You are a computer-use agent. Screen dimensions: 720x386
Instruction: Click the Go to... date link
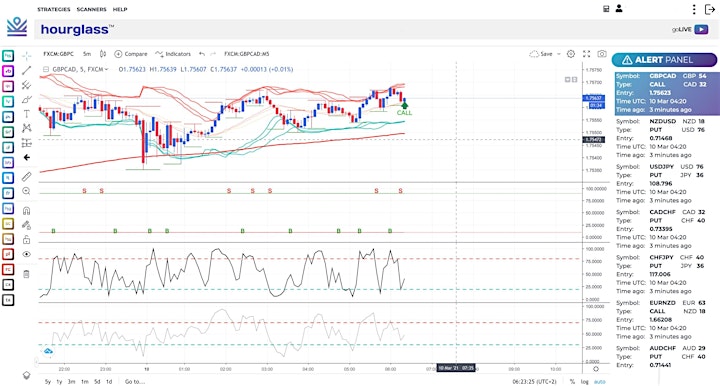135,381
